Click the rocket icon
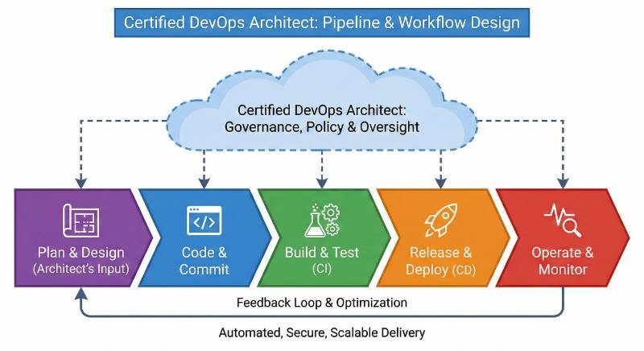The height and width of the screenshot is (351, 644). coord(439,221)
